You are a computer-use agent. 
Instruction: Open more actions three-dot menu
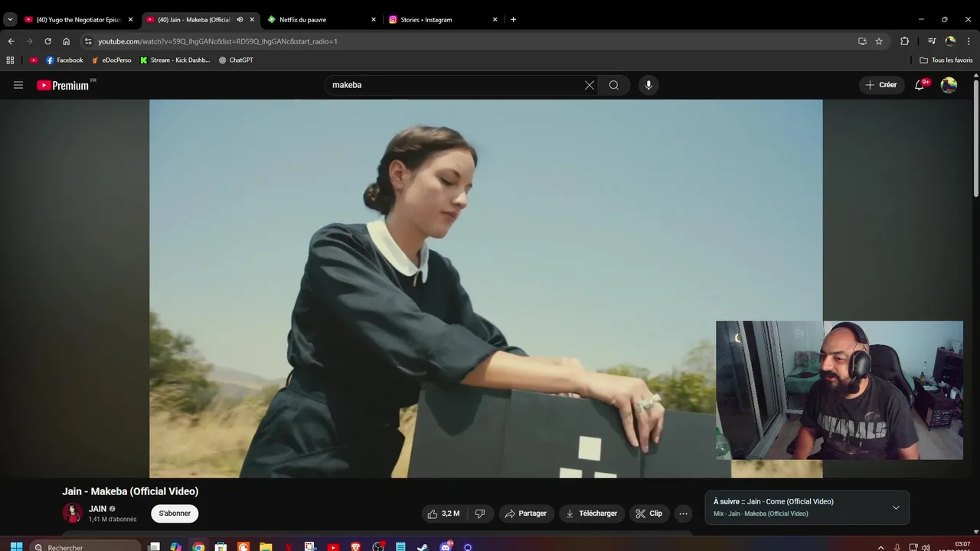[684, 514]
